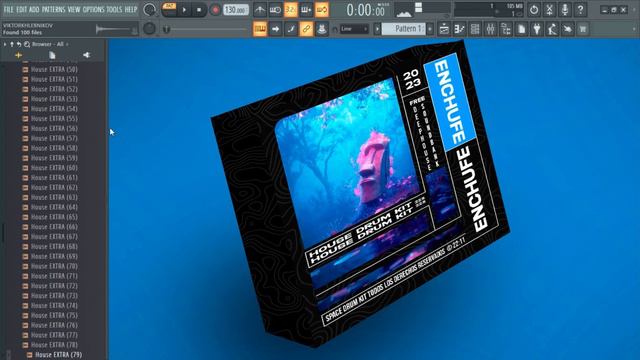Click the browser collapse arrow
The height and width of the screenshot is (360, 640).
(5, 44)
